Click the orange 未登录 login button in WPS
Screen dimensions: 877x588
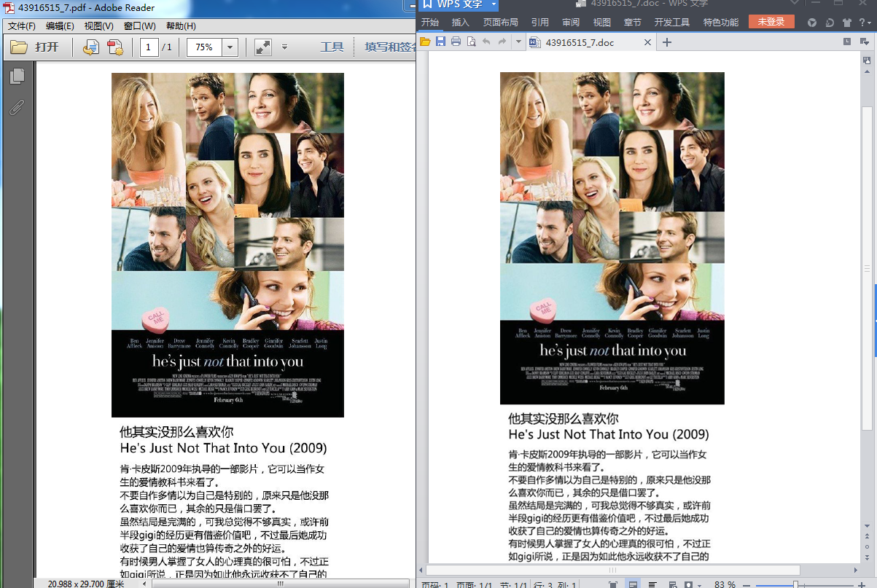pyautogui.click(x=771, y=22)
